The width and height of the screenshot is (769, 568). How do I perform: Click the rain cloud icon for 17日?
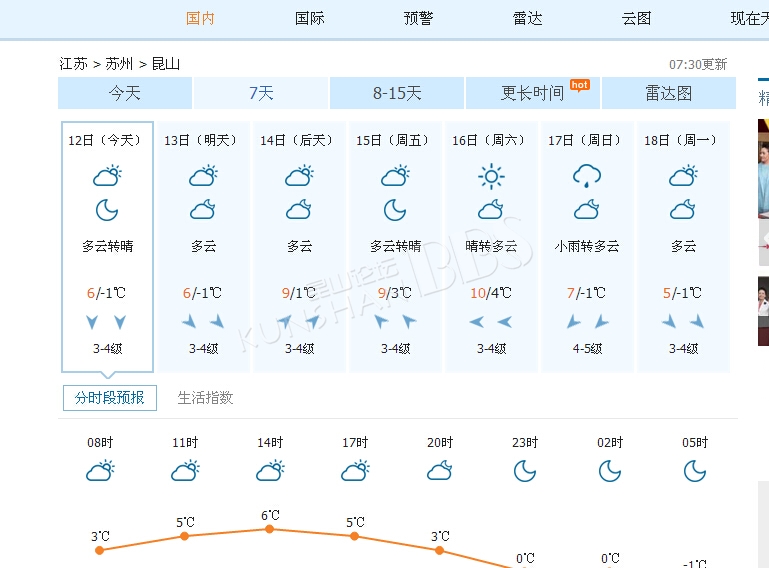tap(587, 176)
